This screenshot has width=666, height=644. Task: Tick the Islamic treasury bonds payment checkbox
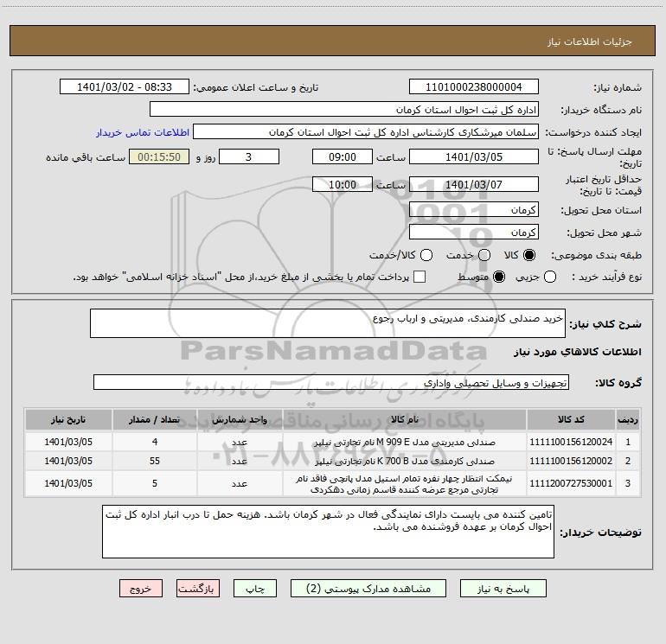click(x=419, y=277)
